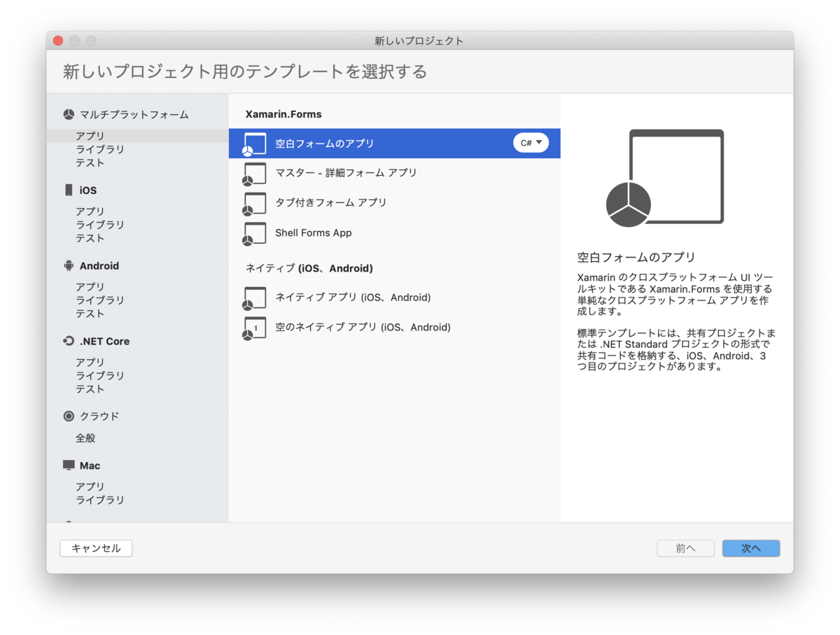Screen dimensions: 840x635
Task: Open the C# language dropdown
Action: tap(531, 142)
